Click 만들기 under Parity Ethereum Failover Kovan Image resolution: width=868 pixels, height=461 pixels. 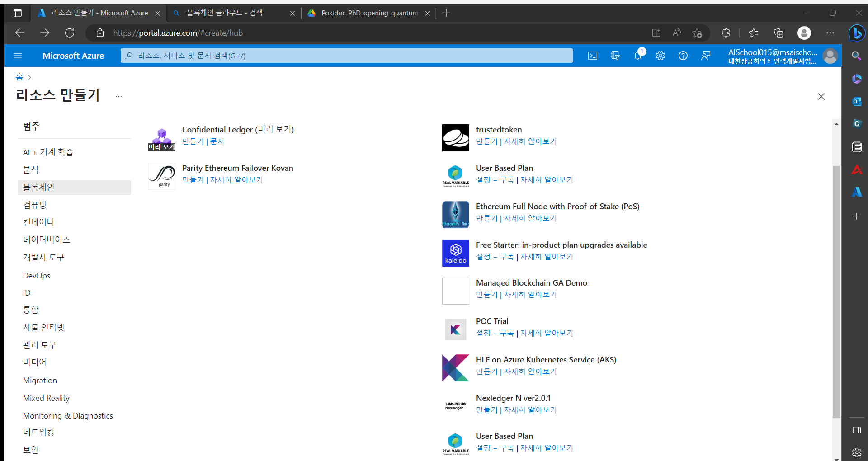[x=193, y=180]
